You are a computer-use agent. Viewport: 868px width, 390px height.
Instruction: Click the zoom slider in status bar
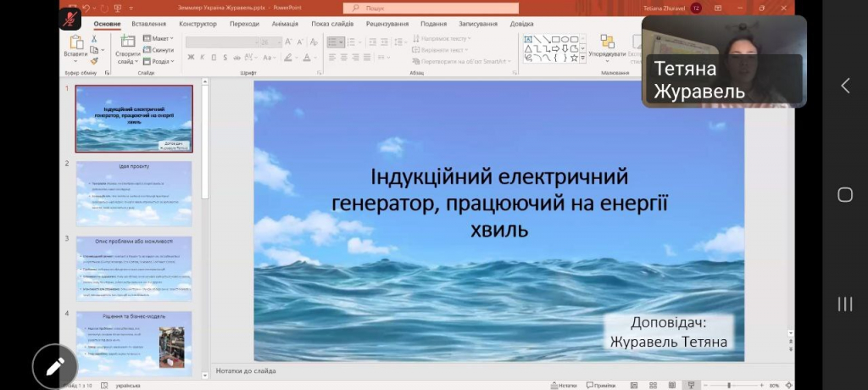click(729, 385)
